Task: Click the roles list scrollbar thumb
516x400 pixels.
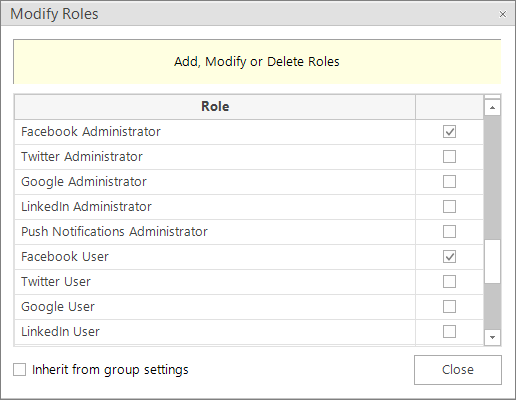Action: coord(492,261)
